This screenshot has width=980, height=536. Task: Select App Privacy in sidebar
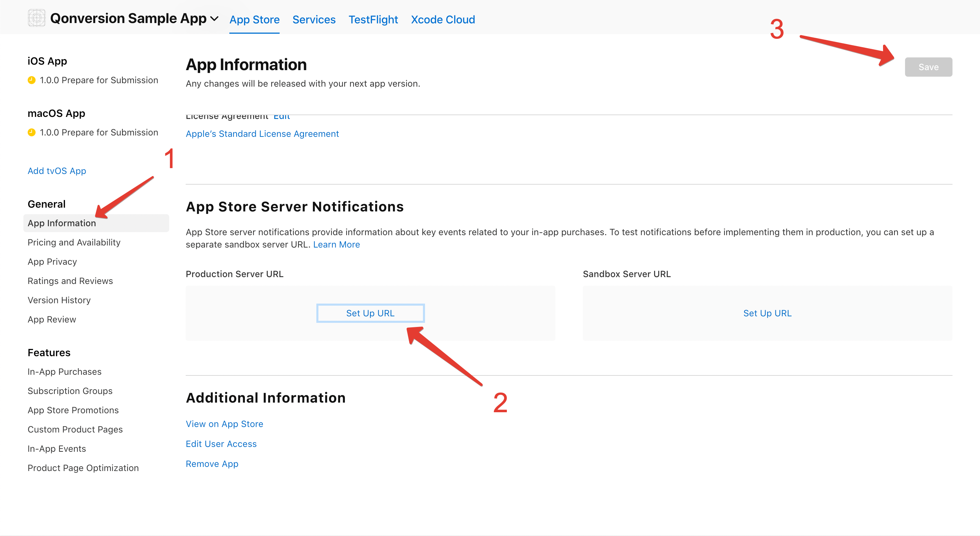[x=52, y=262]
